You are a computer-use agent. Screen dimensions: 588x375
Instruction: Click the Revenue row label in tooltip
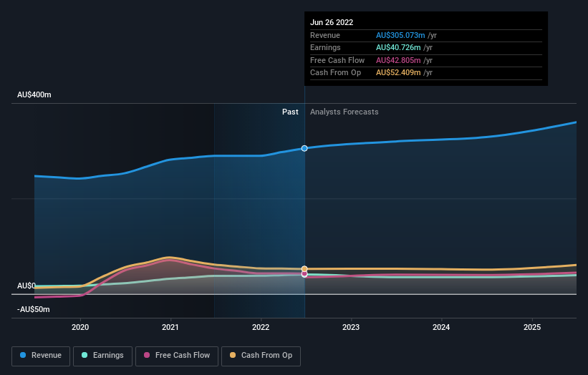coord(325,35)
